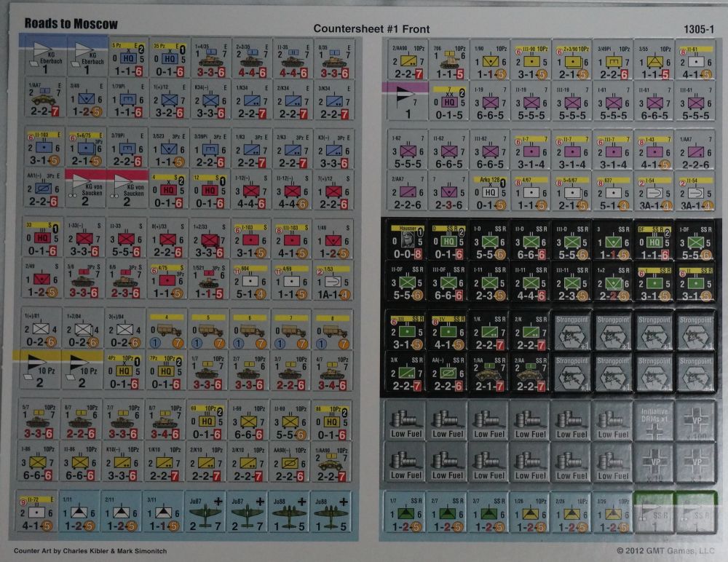Select the 1/26 10Pz flak counter

(530, 512)
